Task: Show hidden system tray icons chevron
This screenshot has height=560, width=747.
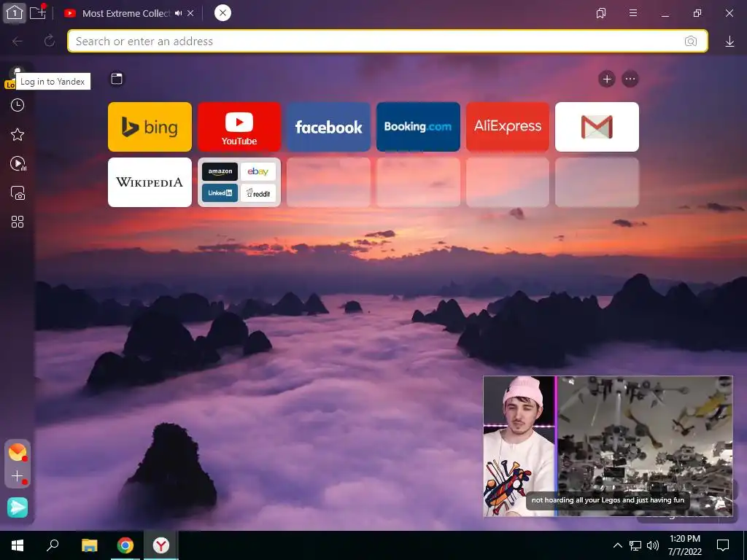Action: pyautogui.click(x=617, y=545)
